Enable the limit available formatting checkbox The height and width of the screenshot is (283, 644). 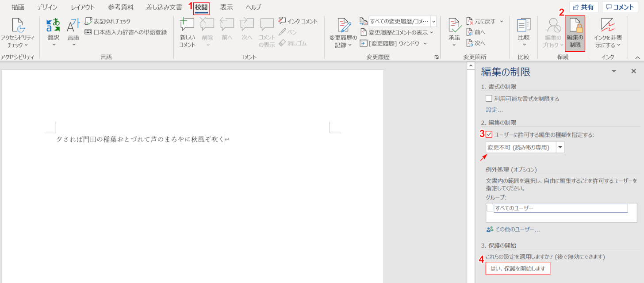(489, 99)
